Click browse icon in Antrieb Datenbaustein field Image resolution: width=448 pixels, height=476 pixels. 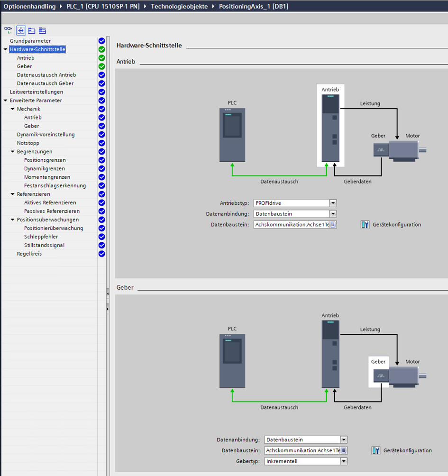(333, 225)
